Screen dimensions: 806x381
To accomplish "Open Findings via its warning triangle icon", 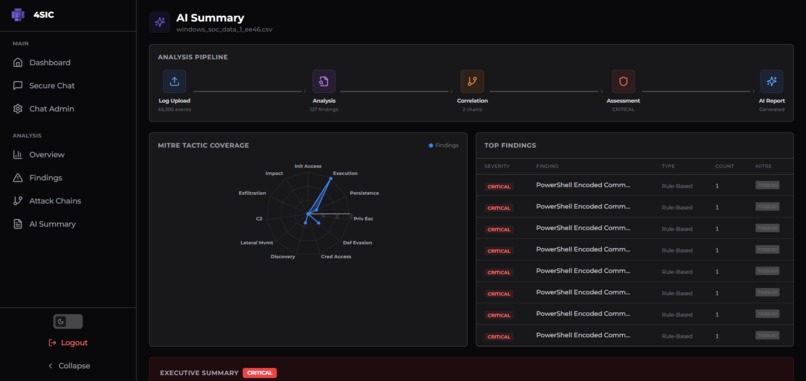I will 18,178.
